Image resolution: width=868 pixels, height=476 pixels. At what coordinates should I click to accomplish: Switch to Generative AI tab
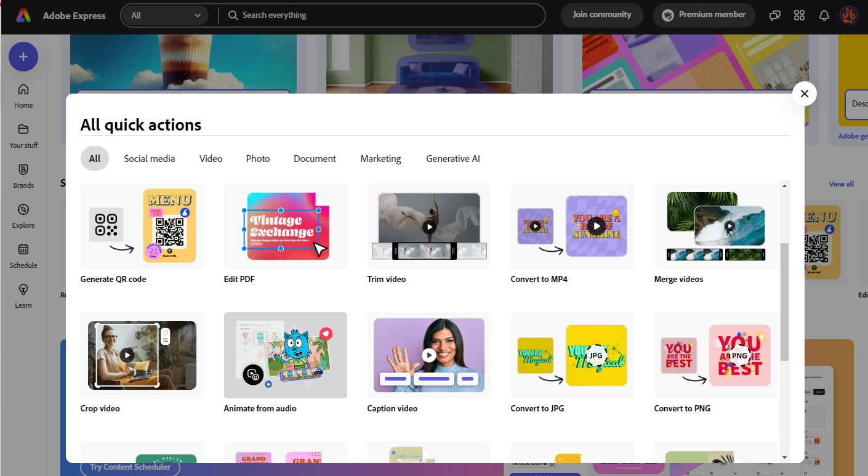click(453, 158)
